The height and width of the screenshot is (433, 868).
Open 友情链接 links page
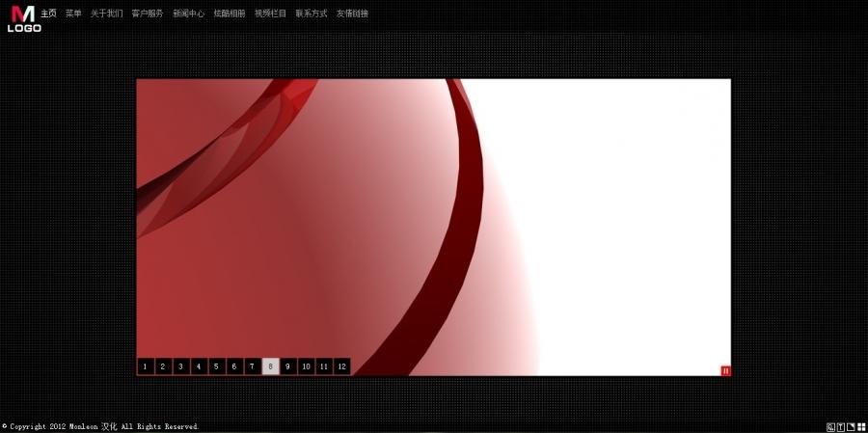tap(353, 14)
